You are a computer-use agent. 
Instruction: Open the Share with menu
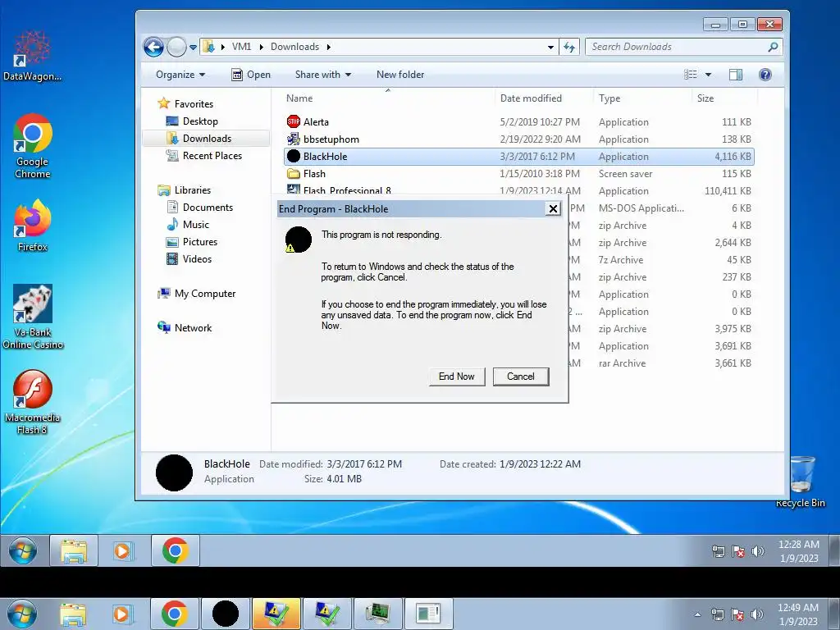pos(323,75)
